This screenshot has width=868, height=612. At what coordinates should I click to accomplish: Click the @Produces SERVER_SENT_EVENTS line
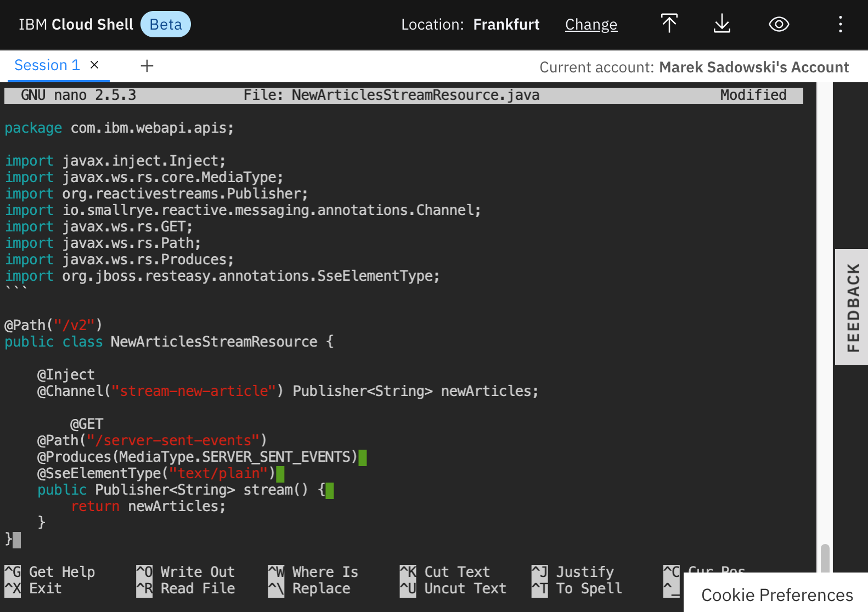pos(198,457)
